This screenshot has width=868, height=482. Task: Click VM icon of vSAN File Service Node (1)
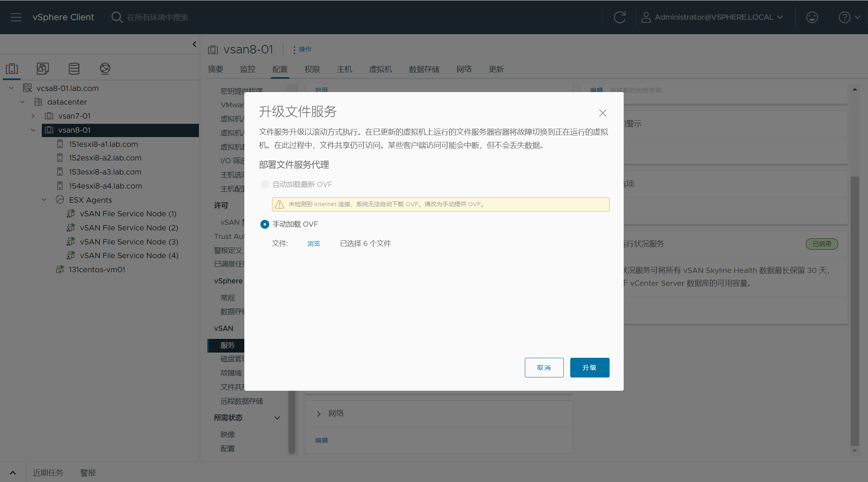coord(71,213)
